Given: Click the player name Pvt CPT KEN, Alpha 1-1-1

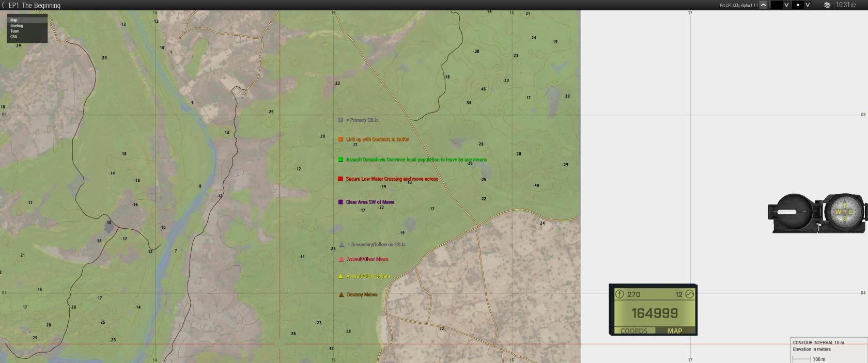Looking at the screenshot, I should pos(739,5).
